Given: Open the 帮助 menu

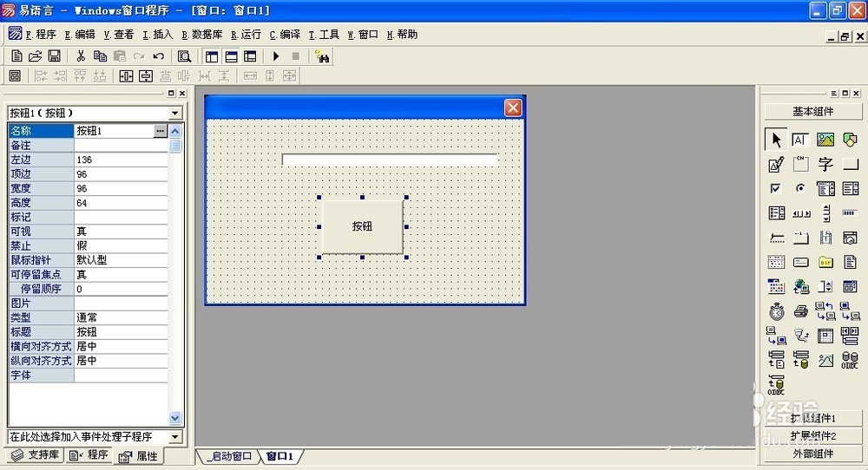Looking at the screenshot, I should [402, 35].
